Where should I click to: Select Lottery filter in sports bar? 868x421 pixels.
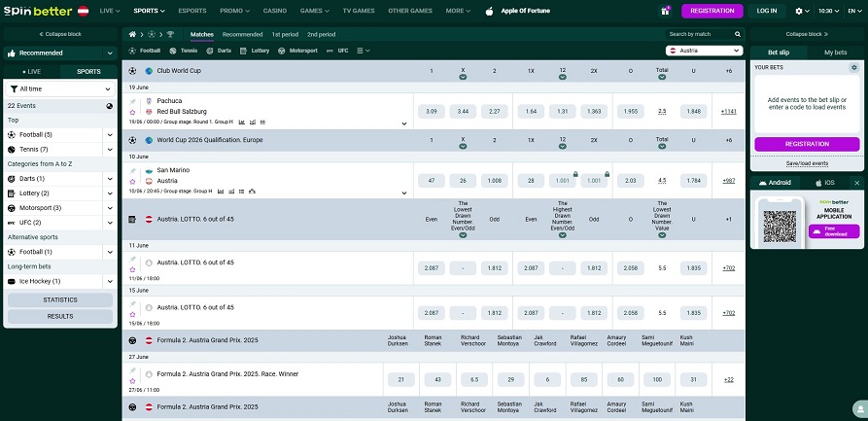pyautogui.click(x=255, y=51)
